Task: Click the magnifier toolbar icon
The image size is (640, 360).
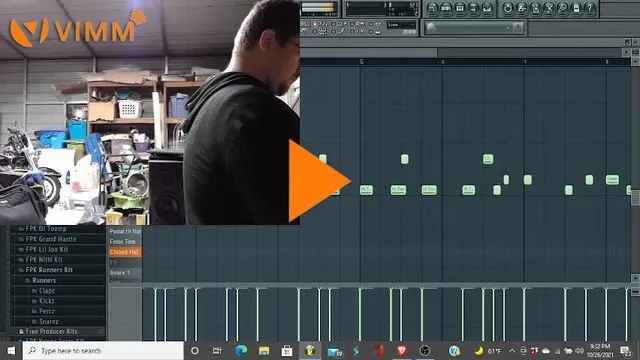Action: (x=562, y=8)
